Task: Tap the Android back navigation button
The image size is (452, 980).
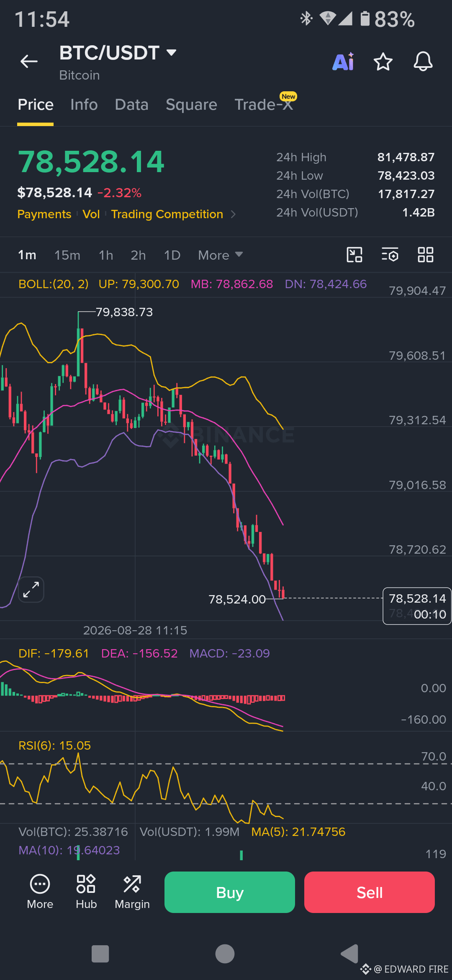Action: tap(350, 954)
